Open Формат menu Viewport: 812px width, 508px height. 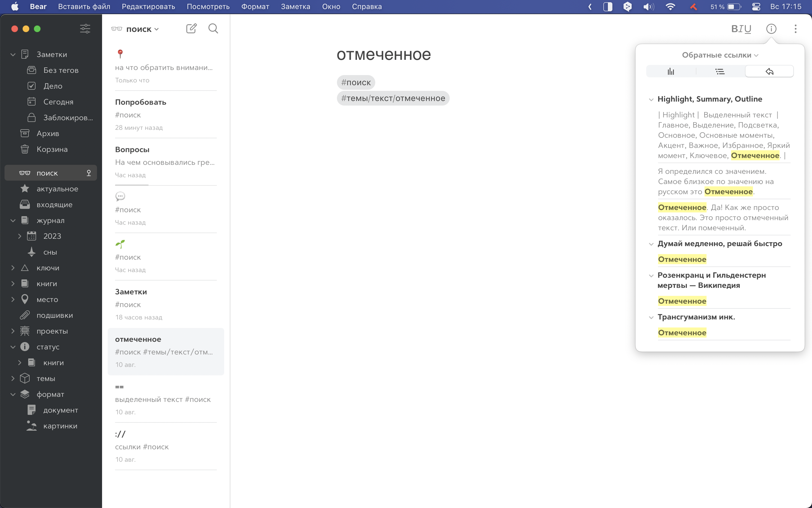pyautogui.click(x=255, y=7)
